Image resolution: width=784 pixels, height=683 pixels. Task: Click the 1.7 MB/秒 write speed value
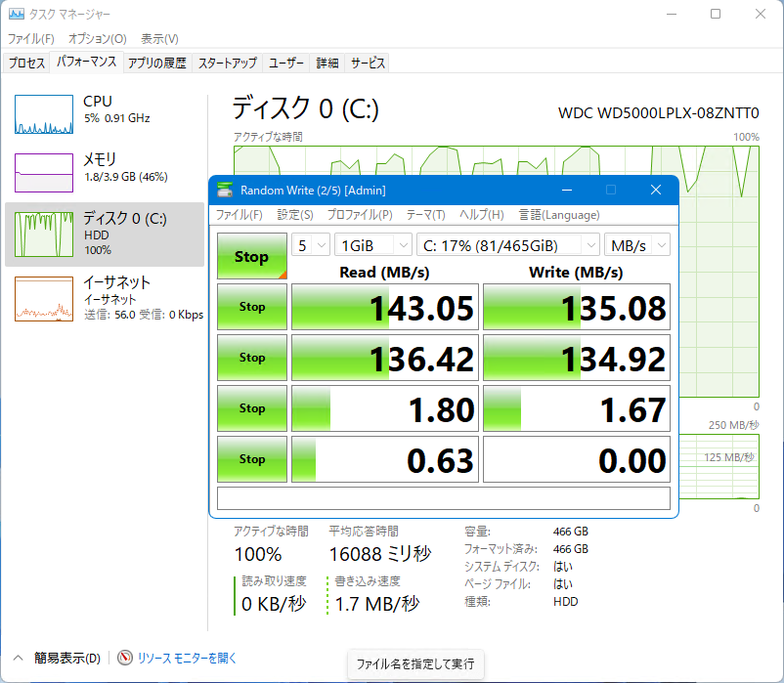pos(377,604)
